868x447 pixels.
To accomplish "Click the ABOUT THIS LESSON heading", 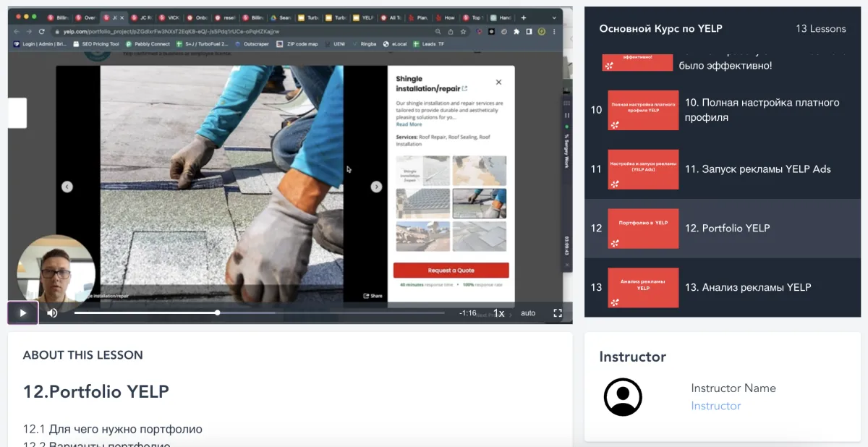I will (x=83, y=355).
